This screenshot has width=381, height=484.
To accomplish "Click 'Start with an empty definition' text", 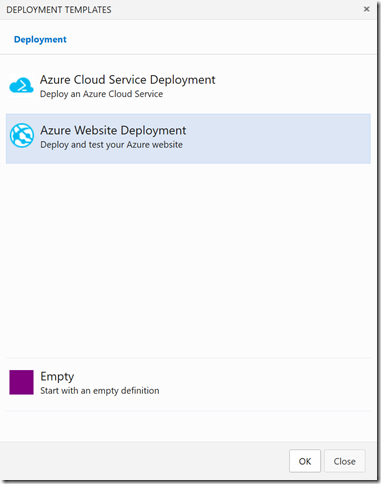I will point(100,391).
